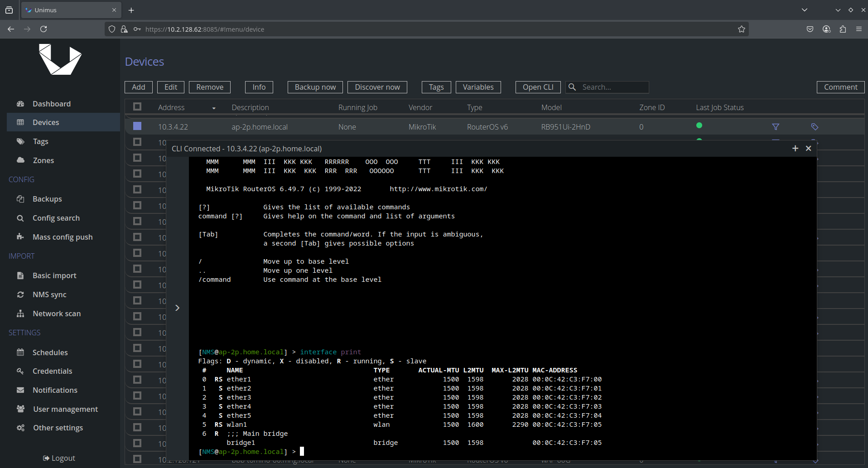Click the plus icon in the CLI window header

795,149
